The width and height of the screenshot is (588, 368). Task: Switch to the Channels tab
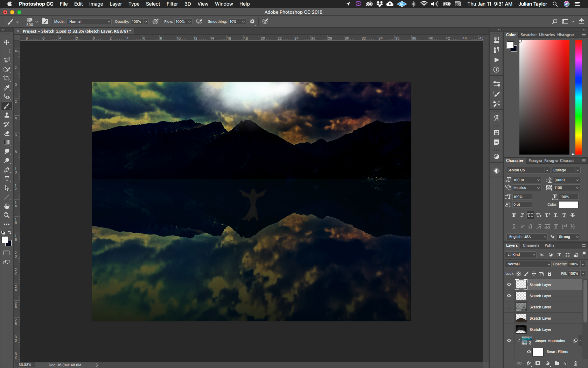point(531,246)
